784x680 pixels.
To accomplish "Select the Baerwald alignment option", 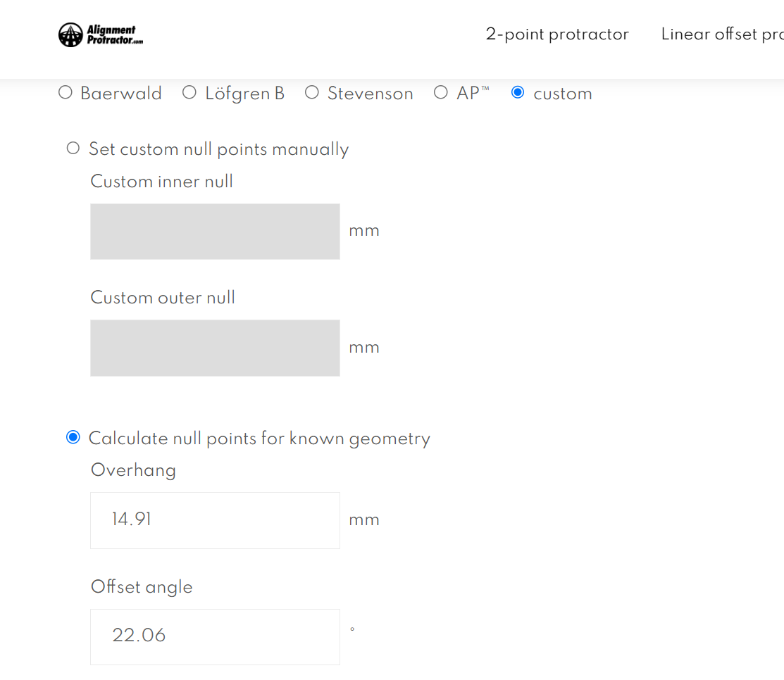I will [66, 93].
